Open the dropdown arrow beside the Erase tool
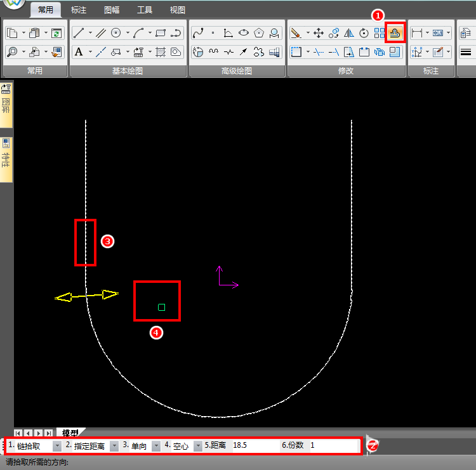Image resolution: width=476 pixels, height=470 pixels. pyautogui.click(x=308, y=33)
